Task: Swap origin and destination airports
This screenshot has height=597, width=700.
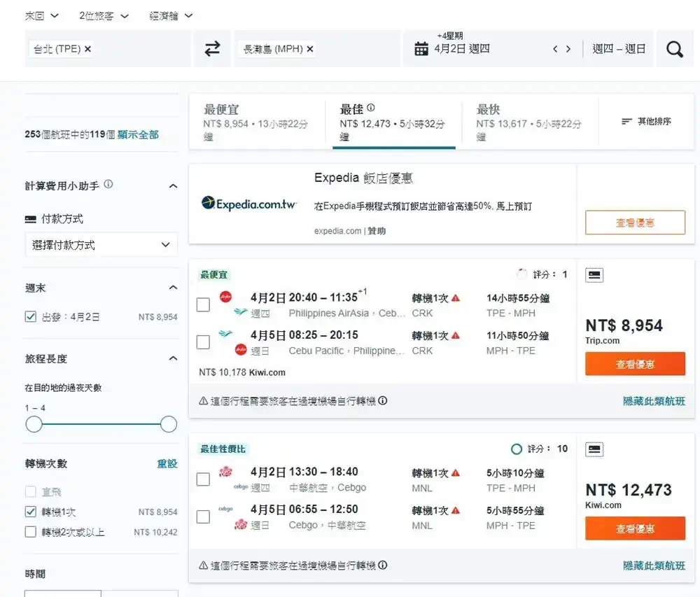Action: click(212, 48)
